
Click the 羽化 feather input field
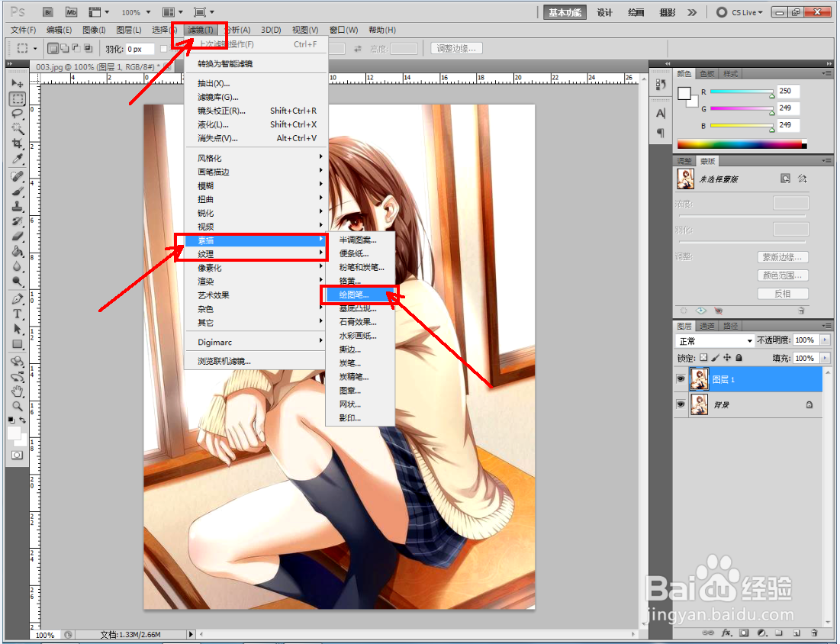click(140, 49)
